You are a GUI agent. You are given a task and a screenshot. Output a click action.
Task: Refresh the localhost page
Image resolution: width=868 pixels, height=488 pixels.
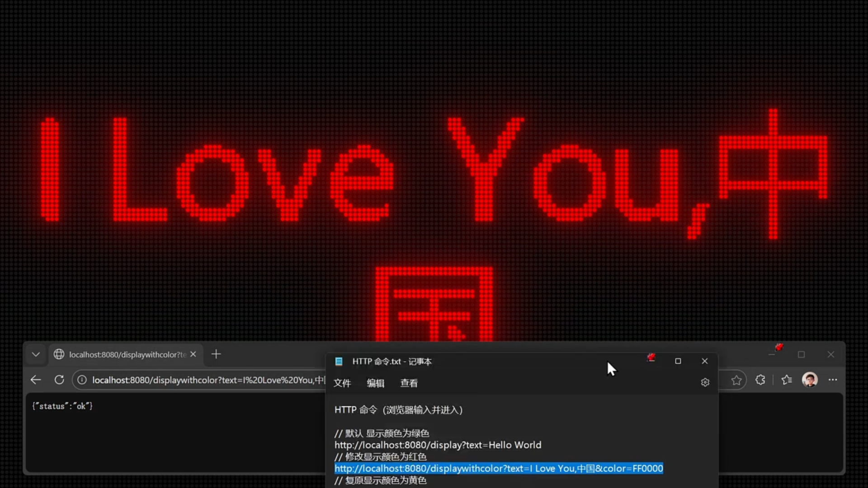click(x=59, y=380)
